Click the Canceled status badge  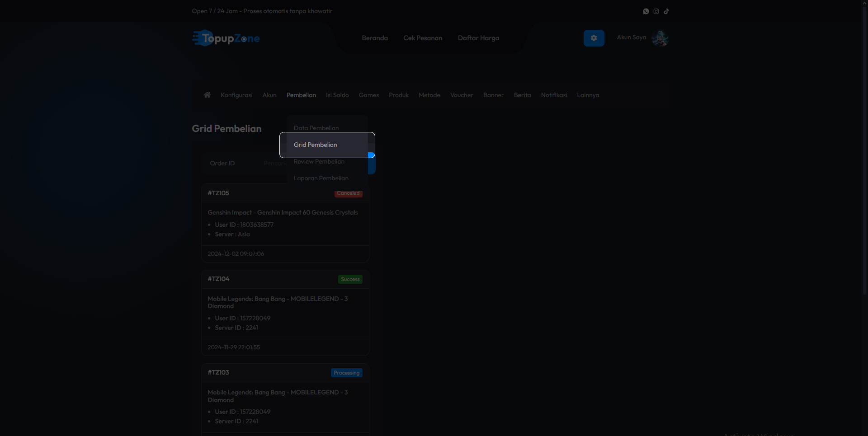tap(348, 193)
